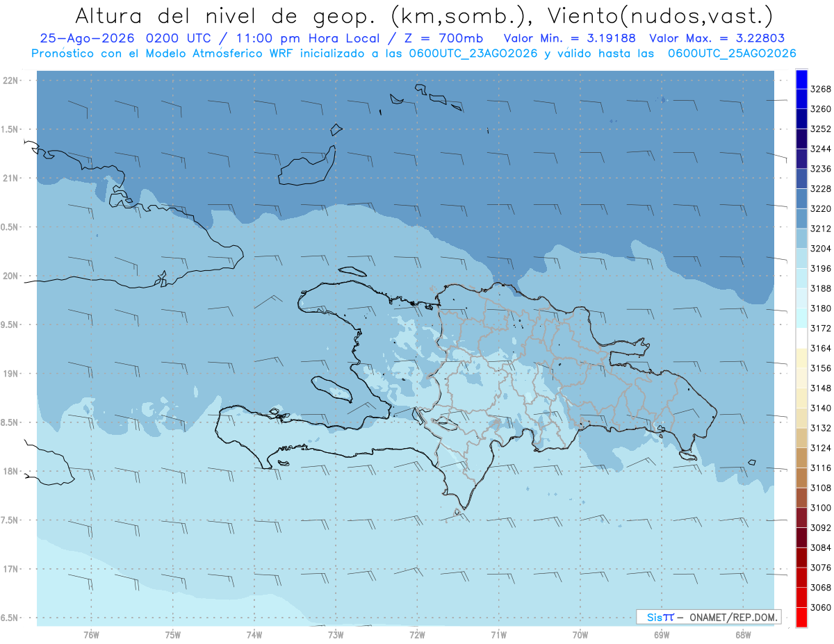Pick the light swatch between 3196 and 3188
Viewport: 834px width, 644px height.
coord(801,278)
